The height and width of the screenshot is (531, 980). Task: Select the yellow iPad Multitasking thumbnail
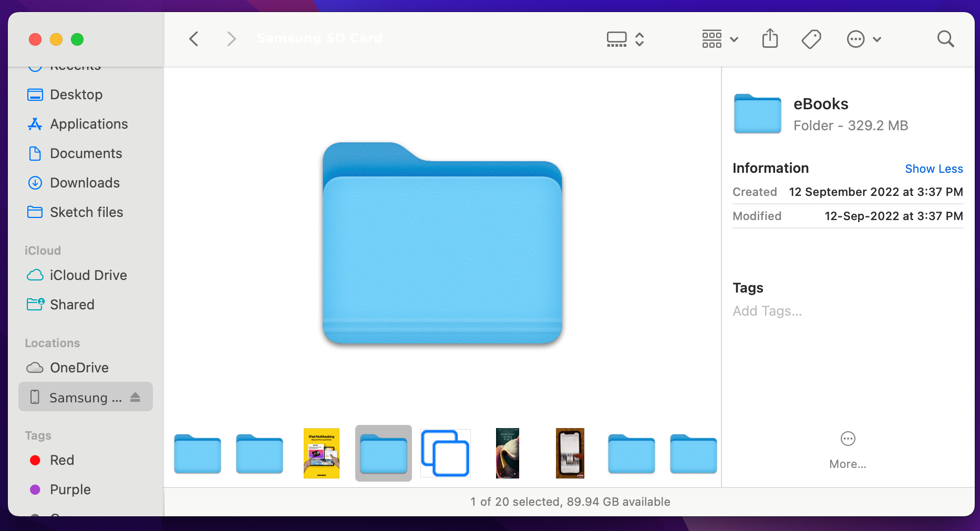tap(322, 453)
